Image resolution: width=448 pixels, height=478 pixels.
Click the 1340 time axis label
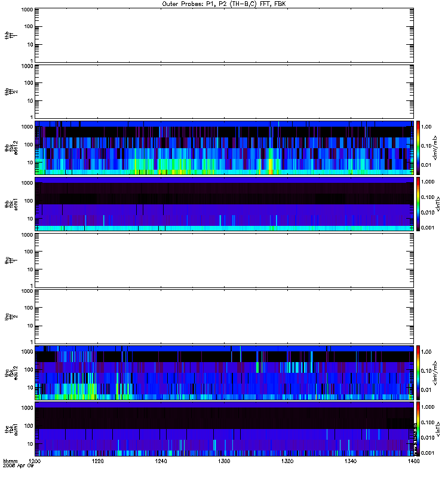pyautogui.click(x=351, y=461)
